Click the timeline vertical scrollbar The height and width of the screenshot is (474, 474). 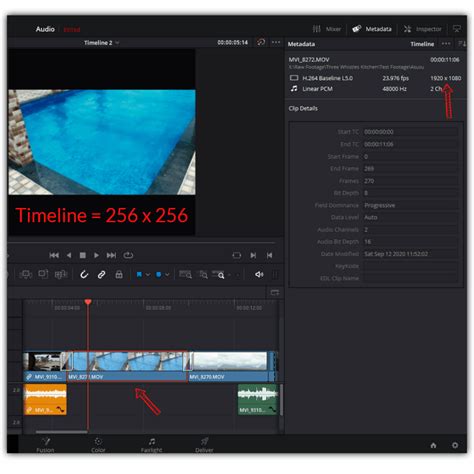(282, 400)
